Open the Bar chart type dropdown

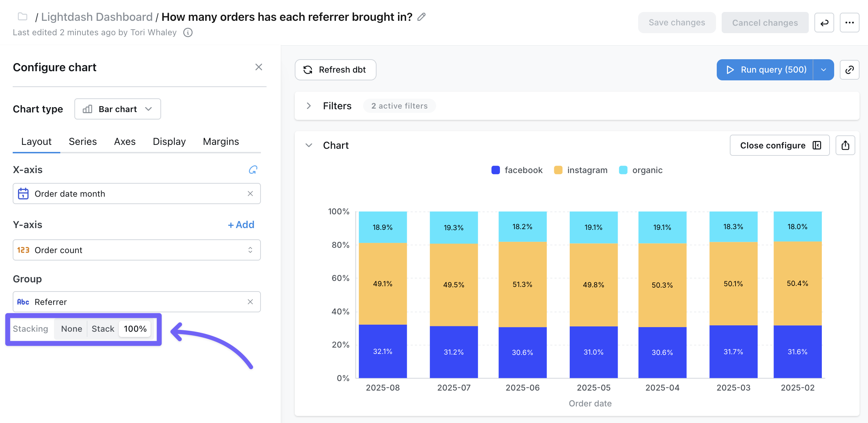tap(118, 109)
